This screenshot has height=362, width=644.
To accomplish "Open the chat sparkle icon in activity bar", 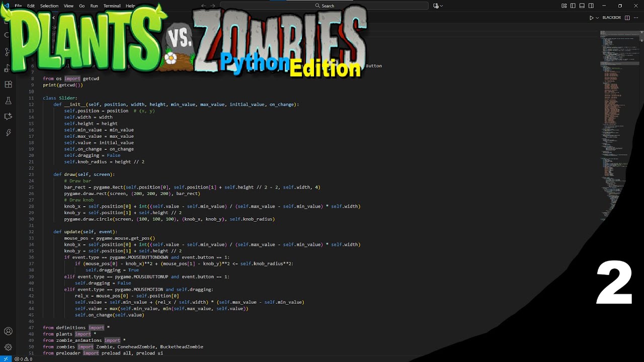I will coord(8,117).
